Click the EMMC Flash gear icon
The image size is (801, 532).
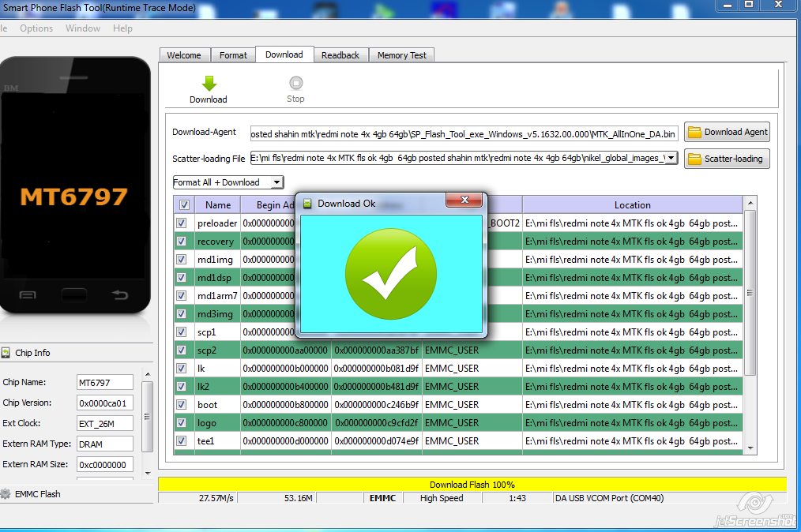(x=6, y=493)
